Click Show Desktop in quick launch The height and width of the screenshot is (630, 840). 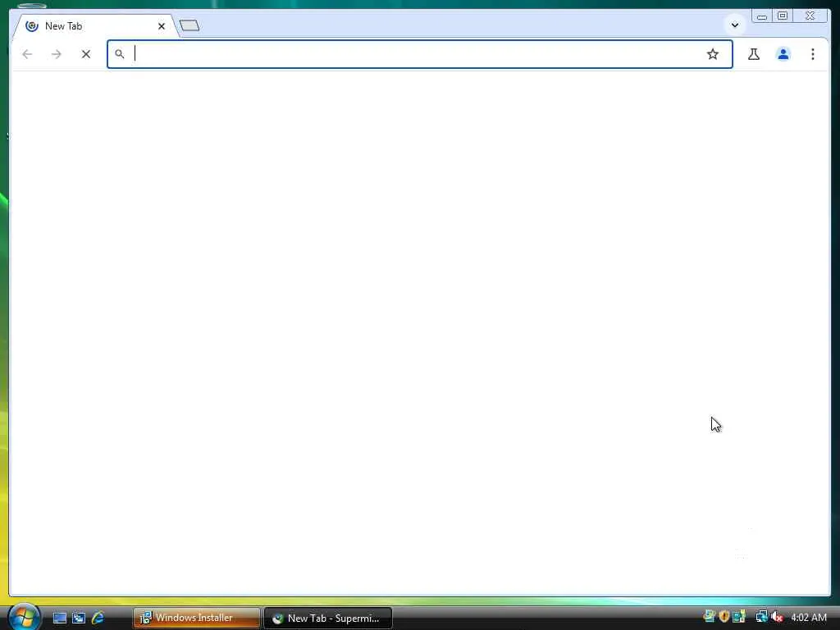[x=59, y=618]
